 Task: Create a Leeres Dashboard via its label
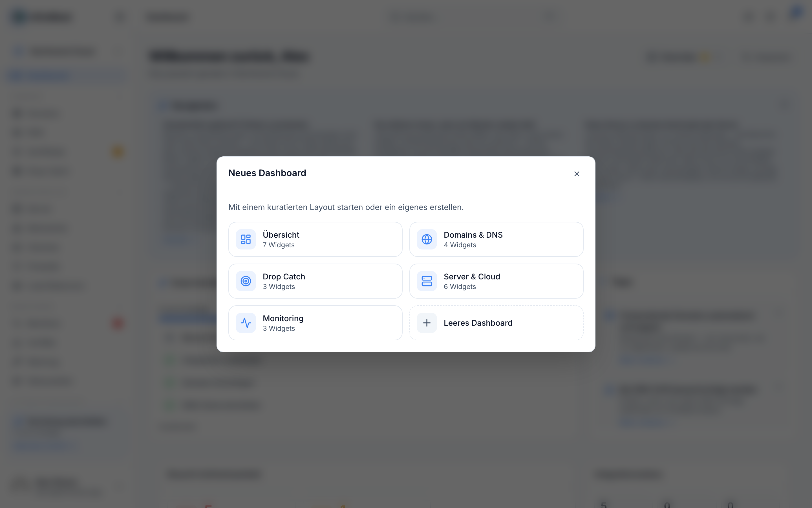pos(478,323)
